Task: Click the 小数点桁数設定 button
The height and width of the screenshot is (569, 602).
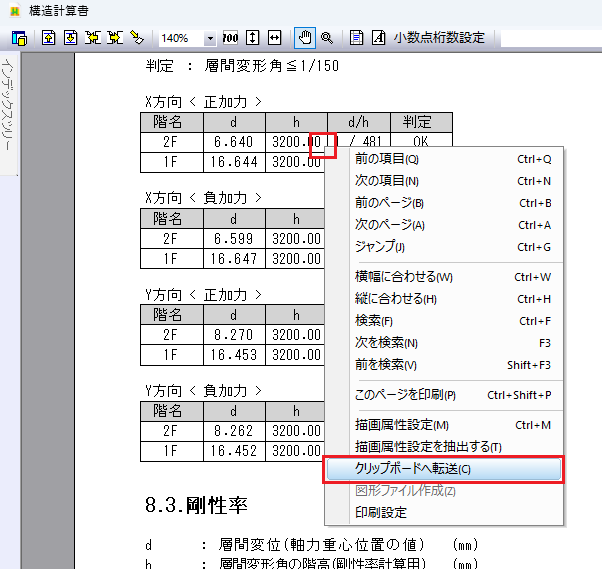Action: click(x=439, y=38)
